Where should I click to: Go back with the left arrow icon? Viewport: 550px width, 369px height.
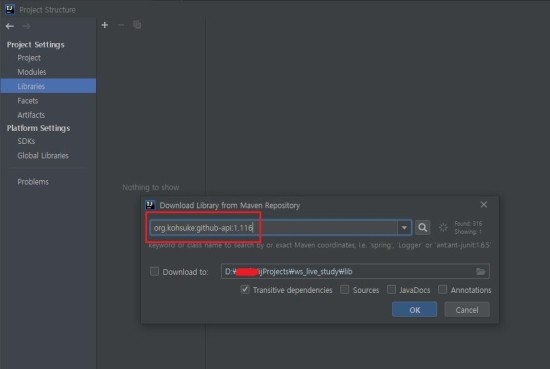(10, 26)
